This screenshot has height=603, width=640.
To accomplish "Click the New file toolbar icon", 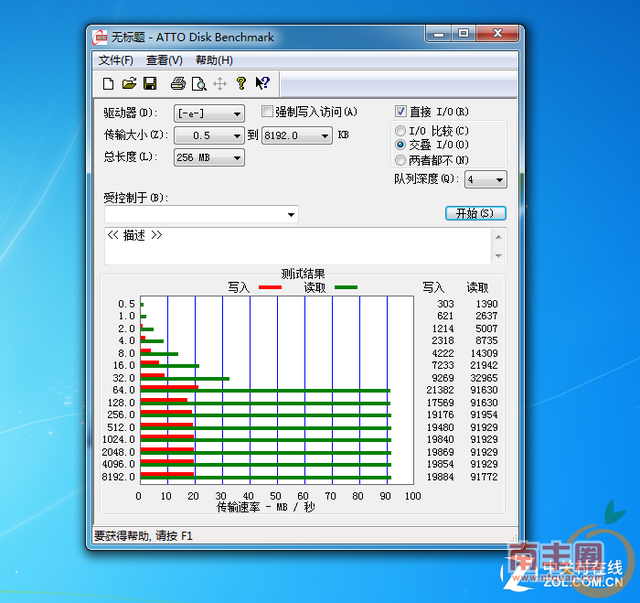I will click(108, 84).
